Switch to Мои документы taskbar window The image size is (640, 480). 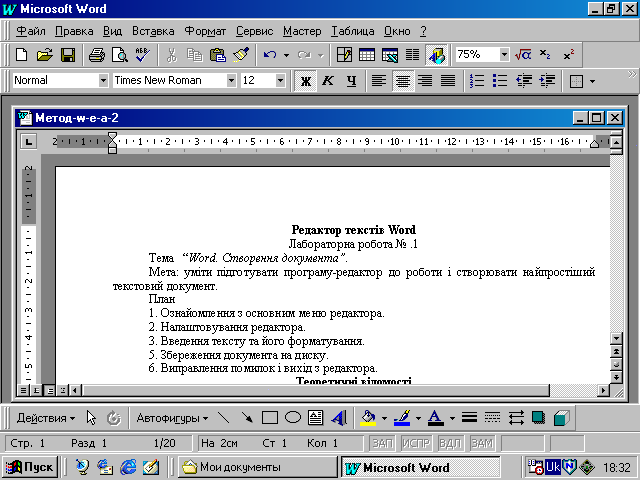click(x=257, y=467)
